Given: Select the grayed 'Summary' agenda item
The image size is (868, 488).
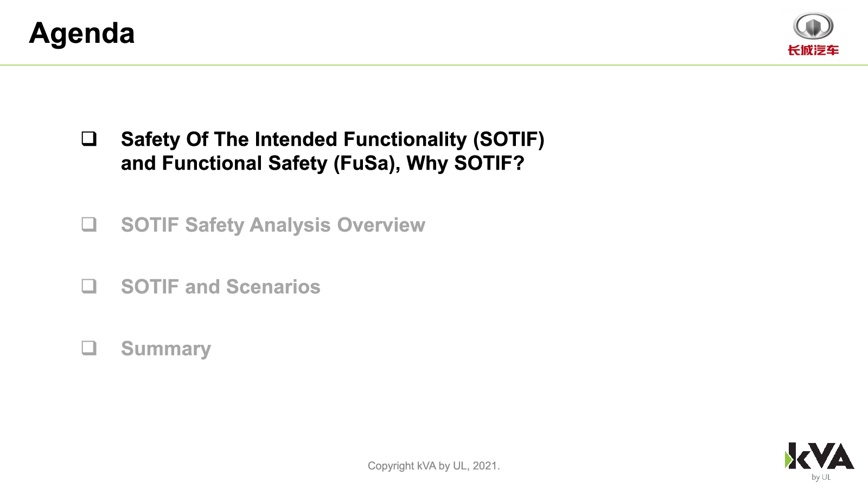Looking at the screenshot, I should pyautogui.click(x=166, y=349).
